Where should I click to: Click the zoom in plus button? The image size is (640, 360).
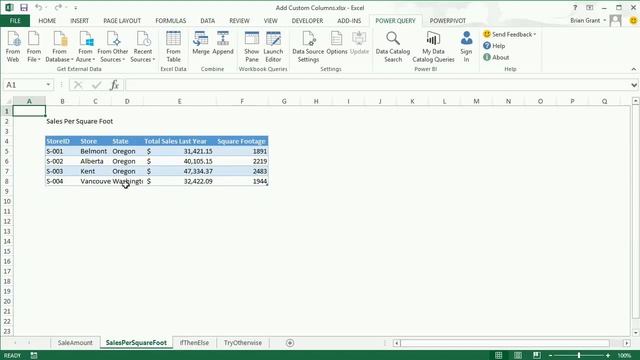[x=608, y=356]
